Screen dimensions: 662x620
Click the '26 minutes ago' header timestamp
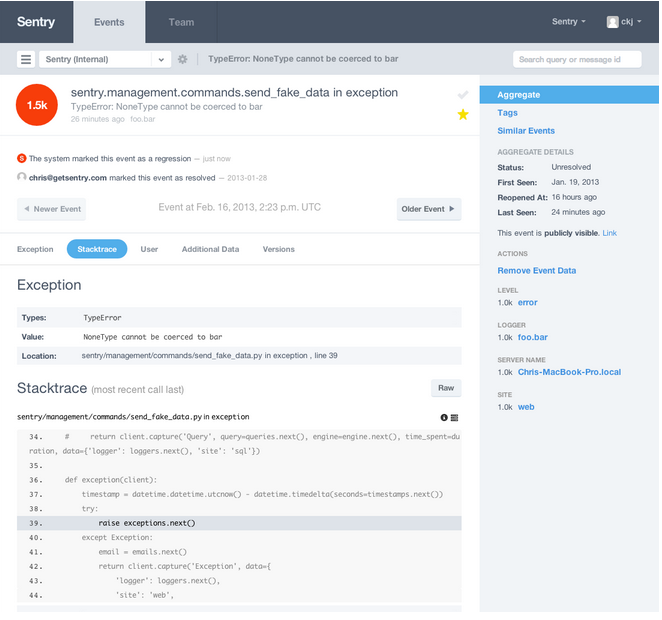click(x=98, y=119)
